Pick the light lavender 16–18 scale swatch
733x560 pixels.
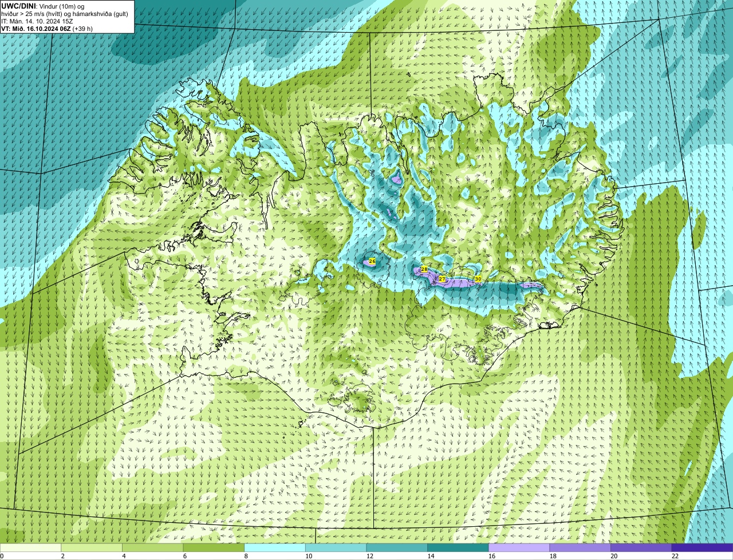click(x=519, y=547)
